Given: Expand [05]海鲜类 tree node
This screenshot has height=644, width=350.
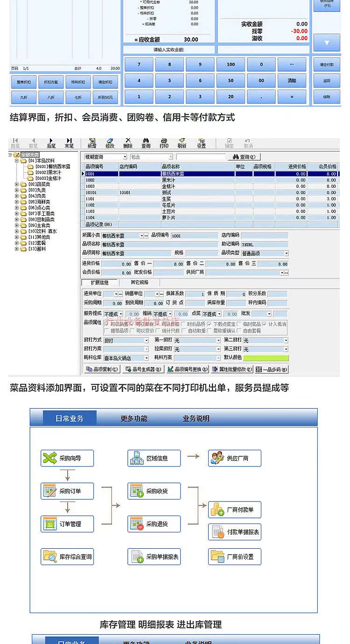Looking at the screenshot, I should click(x=17, y=202).
